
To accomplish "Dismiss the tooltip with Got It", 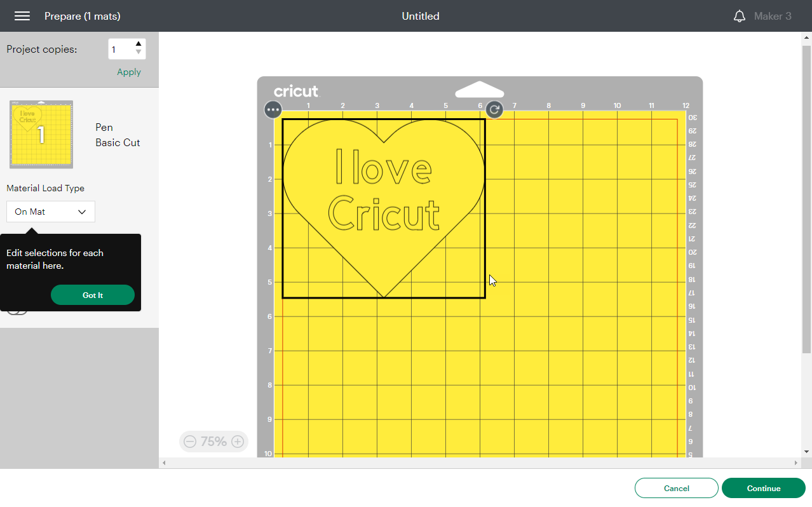I will click(x=92, y=295).
